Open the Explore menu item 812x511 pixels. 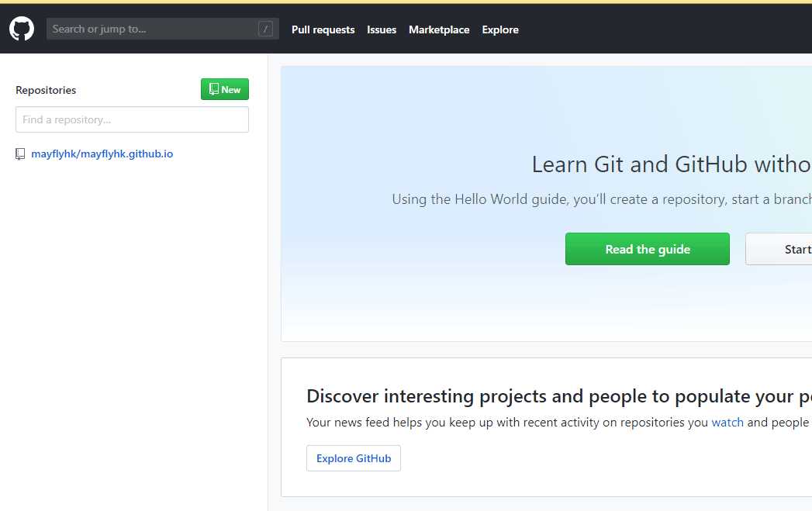tap(500, 29)
